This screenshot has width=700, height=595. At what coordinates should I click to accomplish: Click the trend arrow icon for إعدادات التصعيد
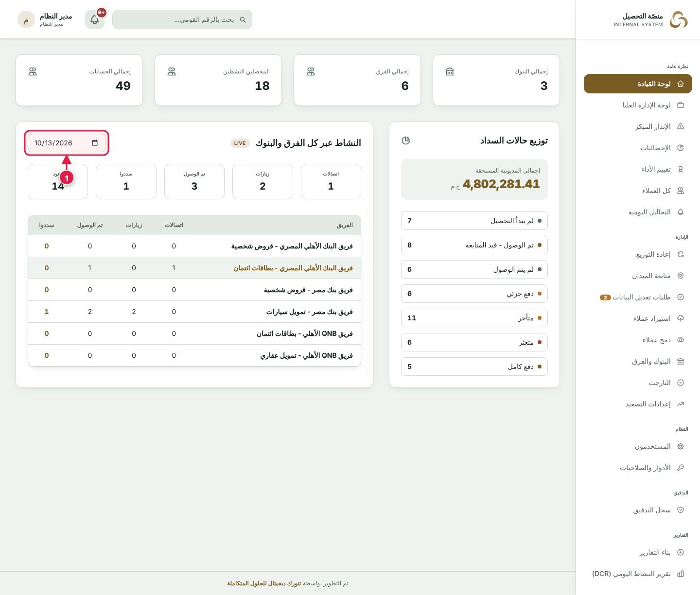[x=681, y=404]
